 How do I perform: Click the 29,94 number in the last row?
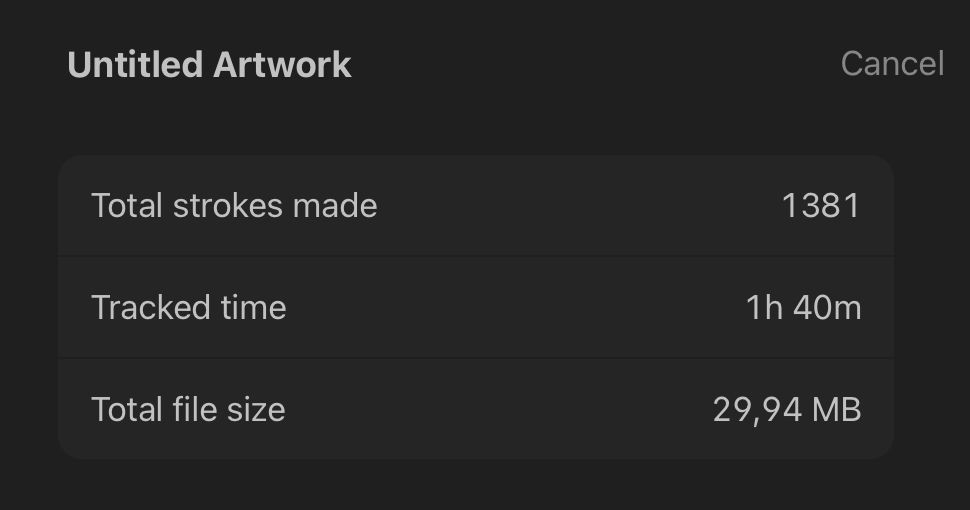[x=758, y=410]
